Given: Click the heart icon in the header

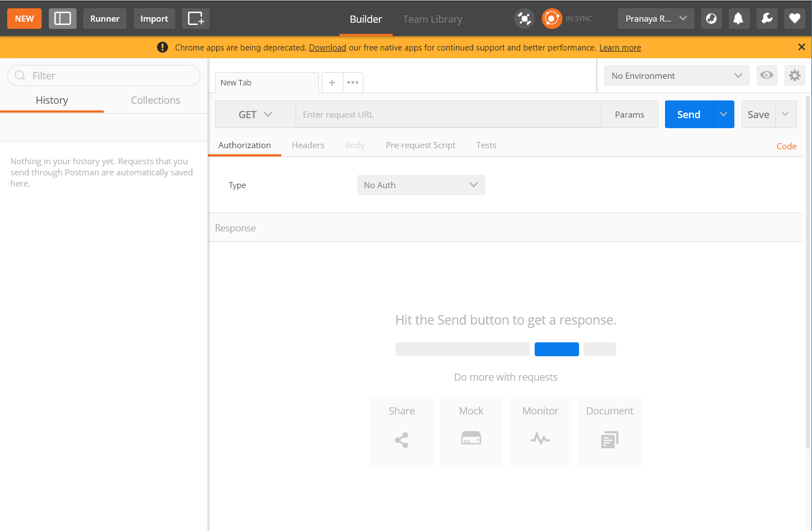Looking at the screenshot, I should click(794, 18).
